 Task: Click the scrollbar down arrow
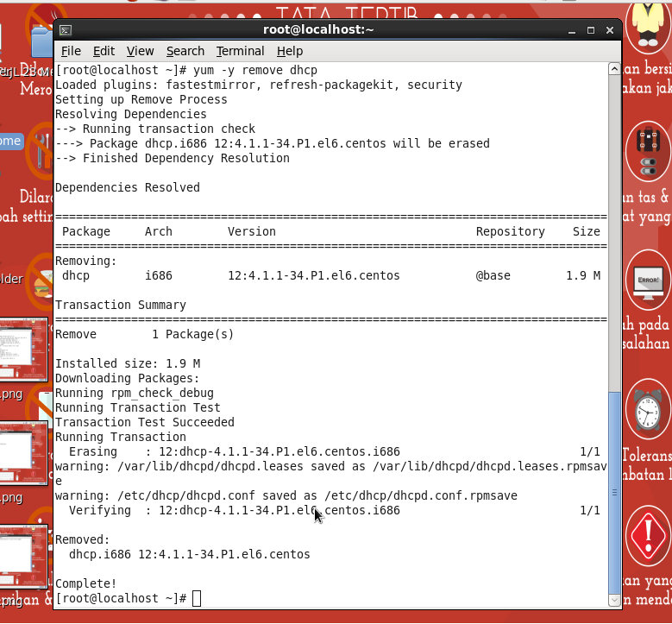(614, 600)
